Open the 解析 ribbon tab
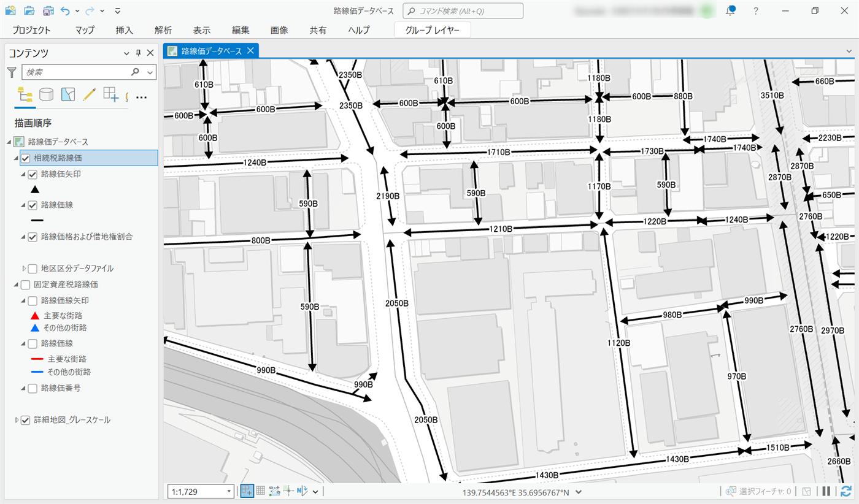 [163, 30]
